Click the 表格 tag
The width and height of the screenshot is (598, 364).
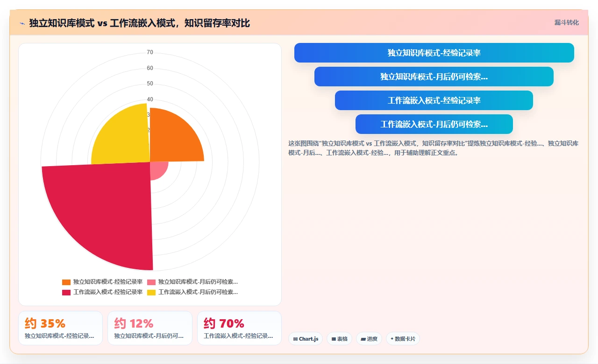[339, 339]
